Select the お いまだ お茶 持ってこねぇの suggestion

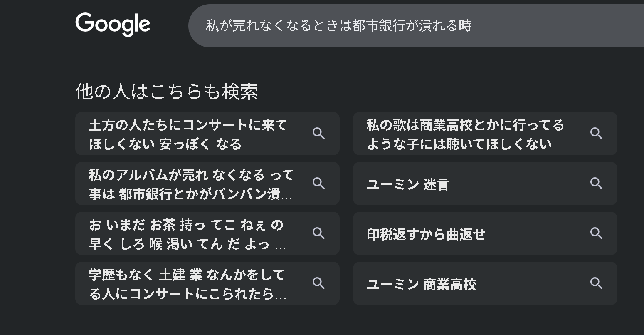pos(187,234)
